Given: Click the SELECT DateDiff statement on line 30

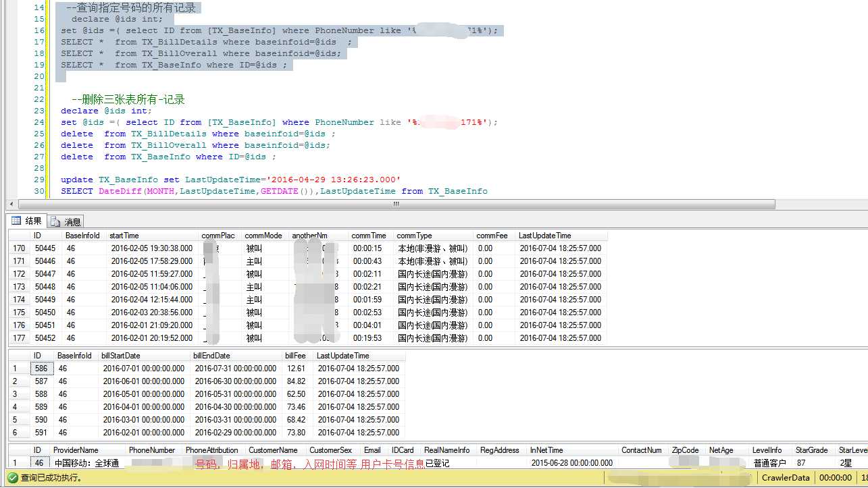Looking at the screenshot, I should (274, 191).
